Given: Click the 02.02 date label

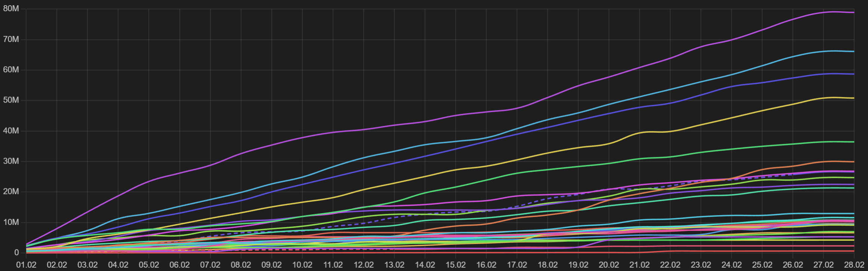Looking at the screenshot, I should [x=57, y=265].
